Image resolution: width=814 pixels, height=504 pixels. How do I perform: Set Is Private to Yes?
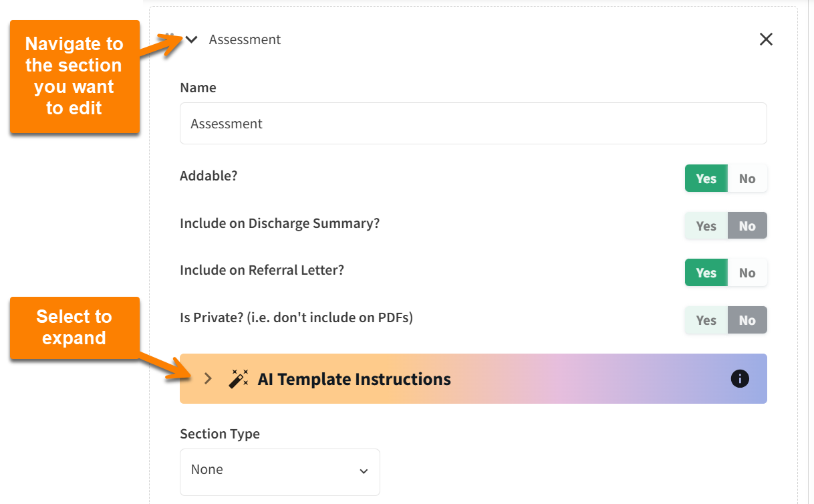point(706,320)
